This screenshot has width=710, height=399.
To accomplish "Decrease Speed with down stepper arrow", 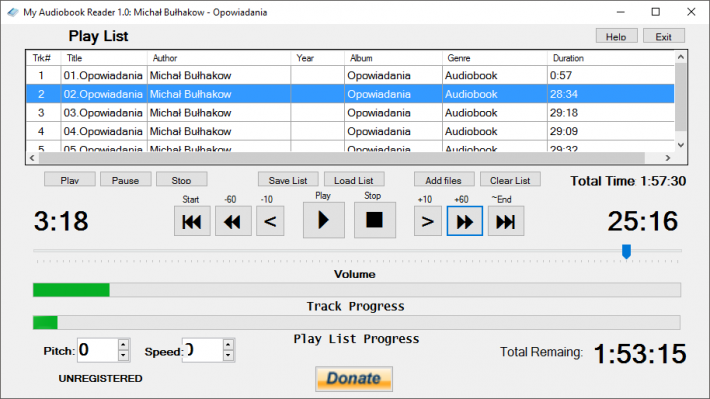I will tap(228, 356).
